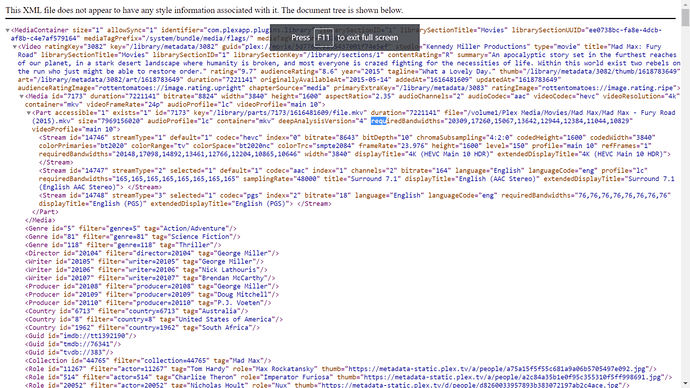
Task: Click the Producer Doug Mitchell line
Action: point(152,295)
